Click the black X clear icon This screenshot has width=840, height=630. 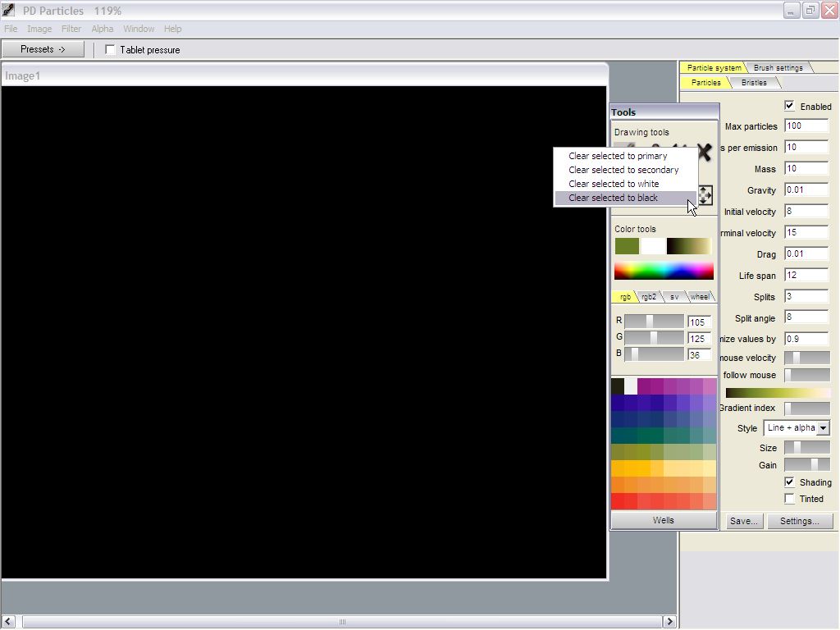704,152
